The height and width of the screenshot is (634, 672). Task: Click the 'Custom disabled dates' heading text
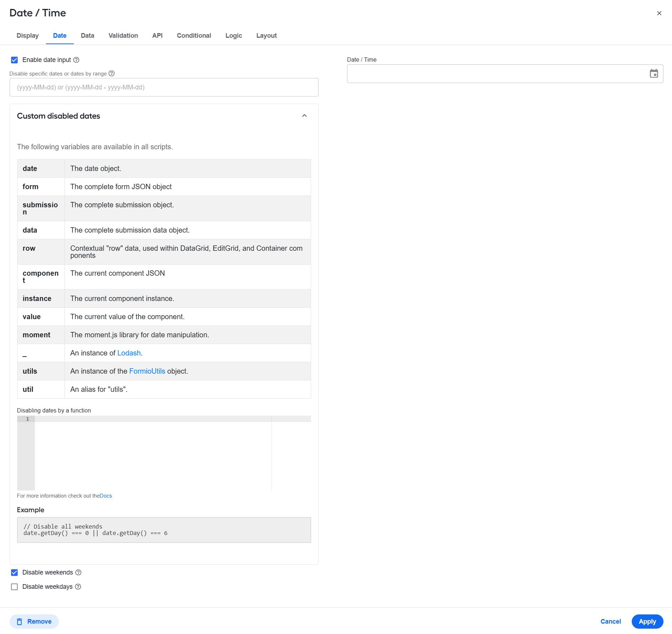58,116
